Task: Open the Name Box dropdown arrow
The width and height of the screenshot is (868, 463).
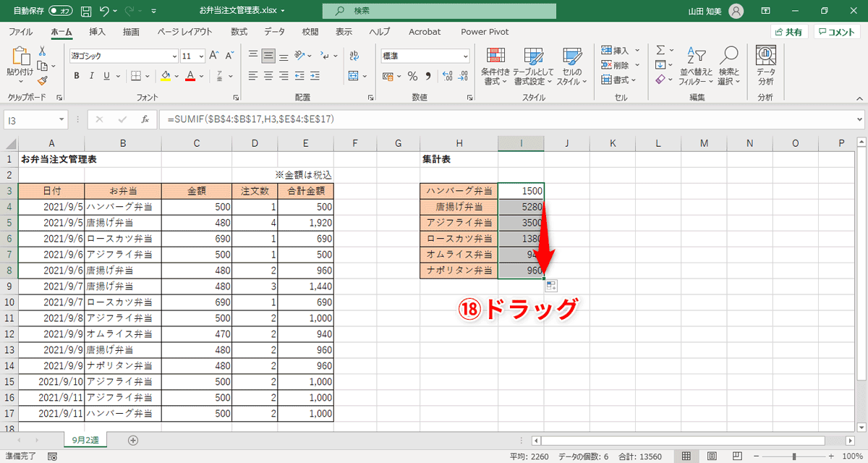Action: pos(61,119)
